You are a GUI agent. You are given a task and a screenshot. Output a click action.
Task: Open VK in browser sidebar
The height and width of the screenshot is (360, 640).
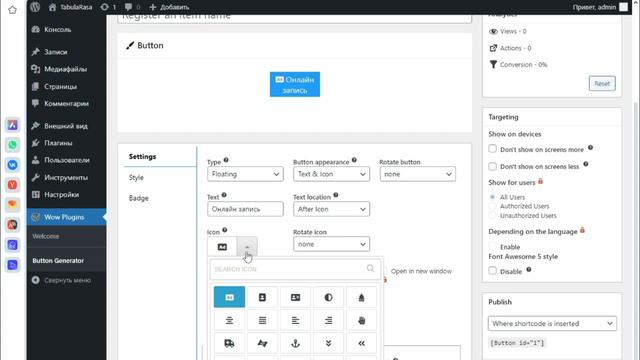coord(12,164)
